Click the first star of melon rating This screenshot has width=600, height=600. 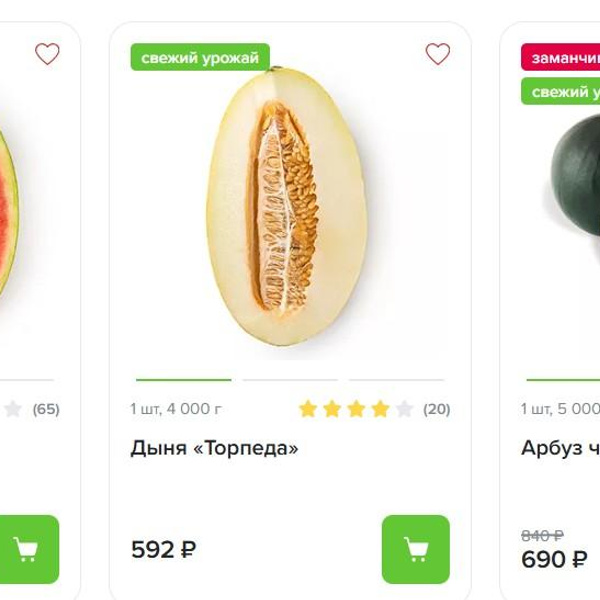point(308,409)
